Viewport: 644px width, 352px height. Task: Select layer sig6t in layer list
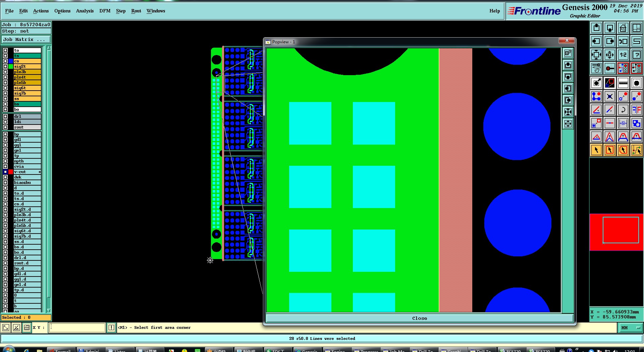pyautogui.click(x=27, y=88)
